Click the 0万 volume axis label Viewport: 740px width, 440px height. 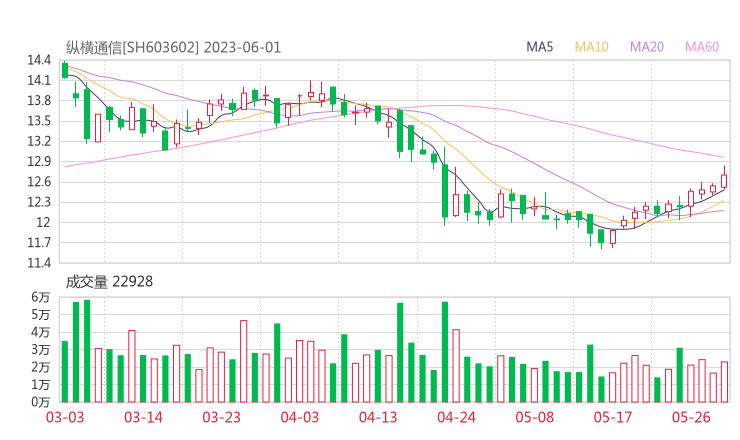pos(41,402)
